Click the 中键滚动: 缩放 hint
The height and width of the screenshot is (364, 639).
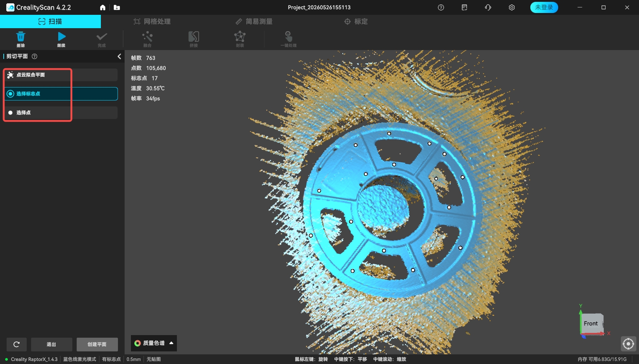click(x=390, y=359)
